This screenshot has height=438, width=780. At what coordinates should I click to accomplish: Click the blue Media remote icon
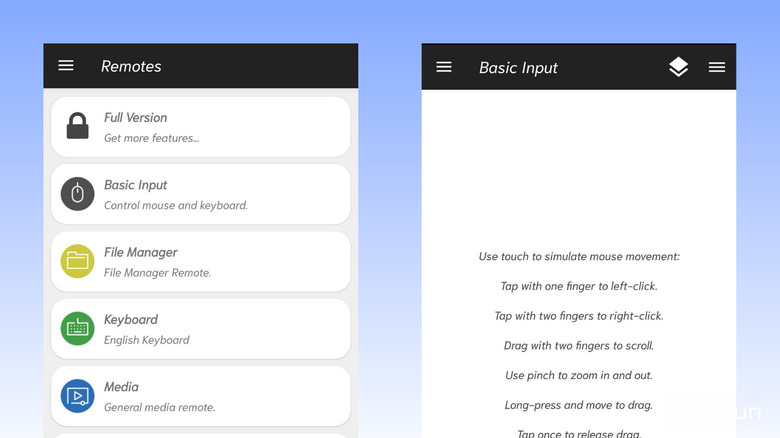pyautogui.click(x=77, y=396)
